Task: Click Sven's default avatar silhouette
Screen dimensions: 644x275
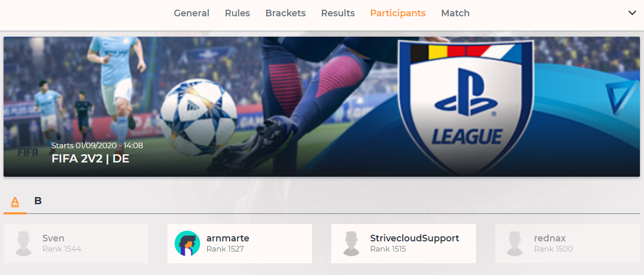Action: pyautogui.click(x=23, y=243)
